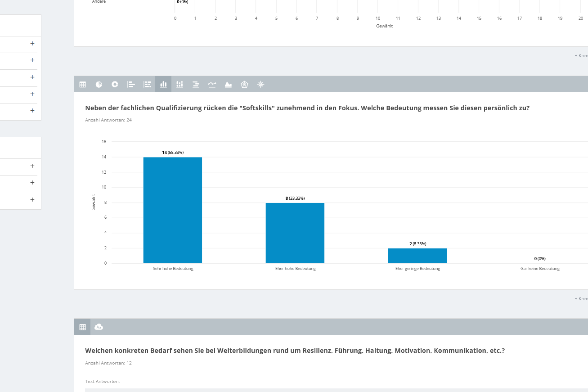Image resolution: width=588 pixels, height=392 pixels.
Task: Choose stacked horizontal bar chart for Softskills question
Action: (x=147, y=84)
